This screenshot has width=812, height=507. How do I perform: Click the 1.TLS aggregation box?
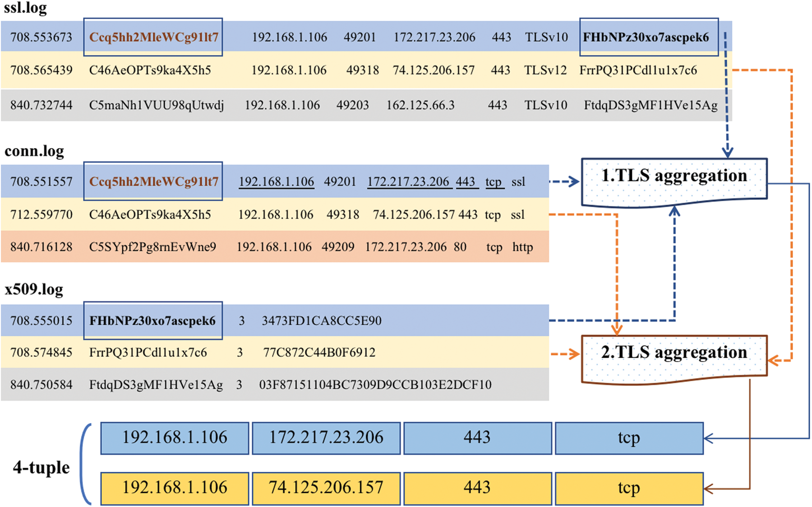pyautogui.click(x=674, y=181)
